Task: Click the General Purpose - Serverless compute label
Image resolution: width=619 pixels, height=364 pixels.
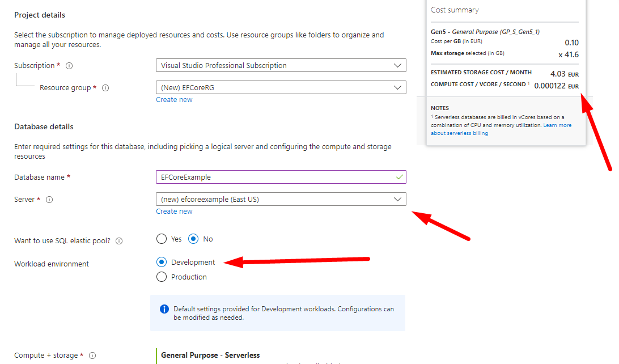Action: click(x=210, y=355)
